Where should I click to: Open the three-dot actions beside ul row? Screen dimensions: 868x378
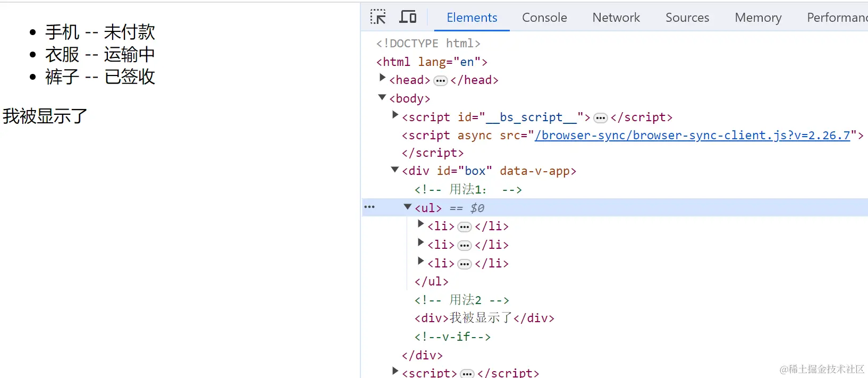(369, 207)
